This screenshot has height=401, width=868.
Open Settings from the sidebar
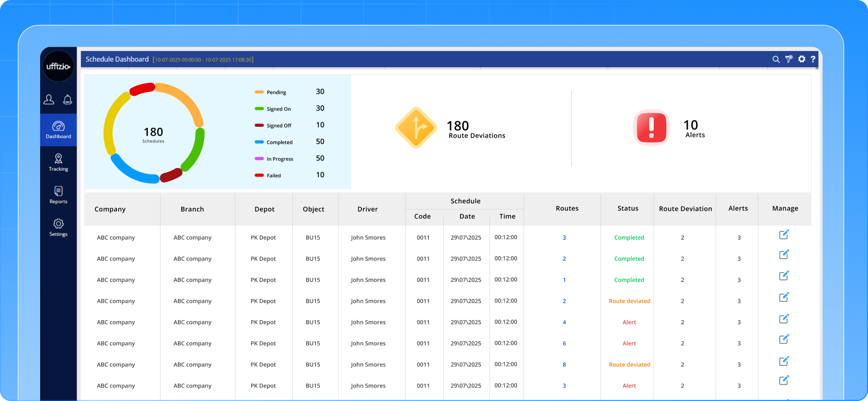tap(59, 227)
